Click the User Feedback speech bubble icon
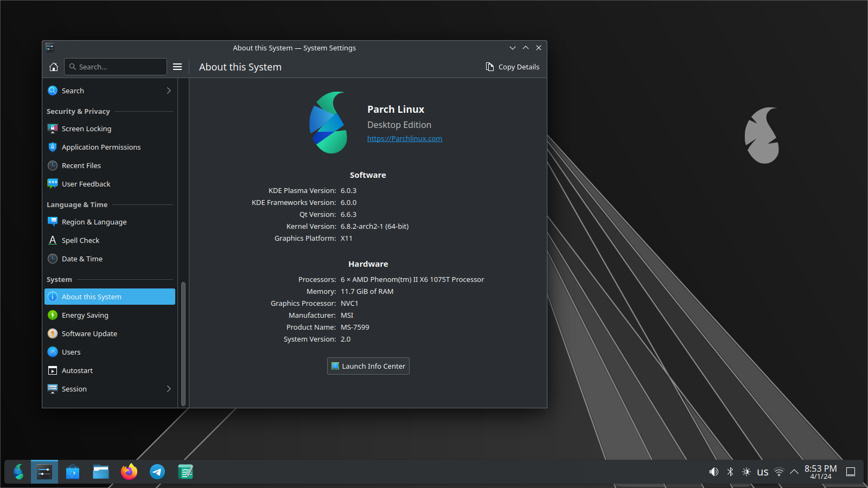 click(53, 184)
